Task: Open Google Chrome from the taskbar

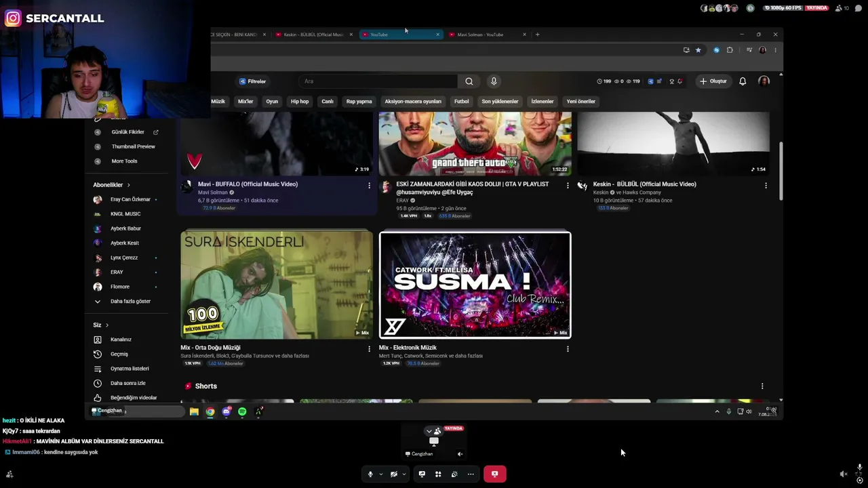Action: point(210,411)
